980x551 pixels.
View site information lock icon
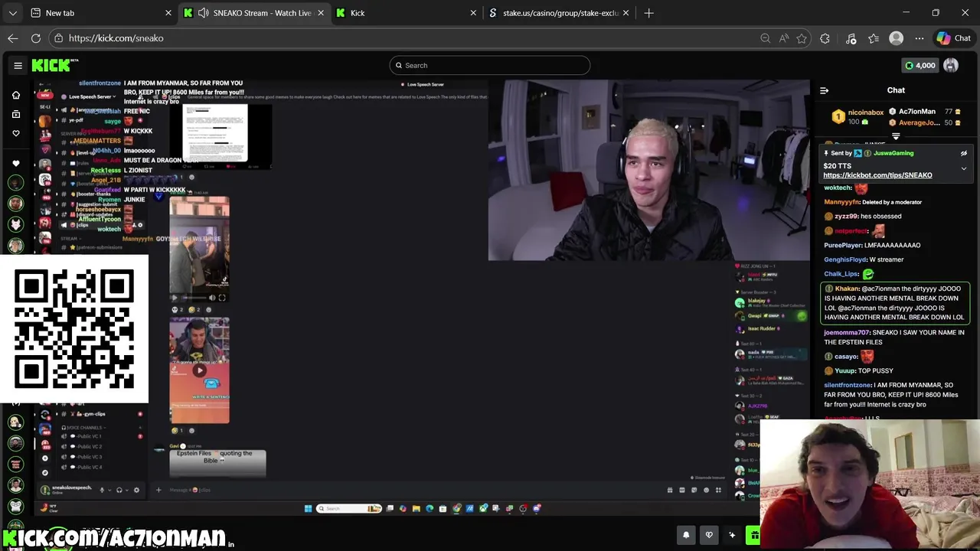pyautogui.click(x=59, y=37)
